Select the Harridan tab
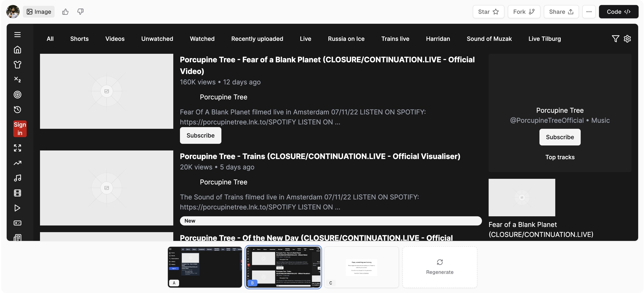This screenshot has width=644, height=293. point(438,39)
